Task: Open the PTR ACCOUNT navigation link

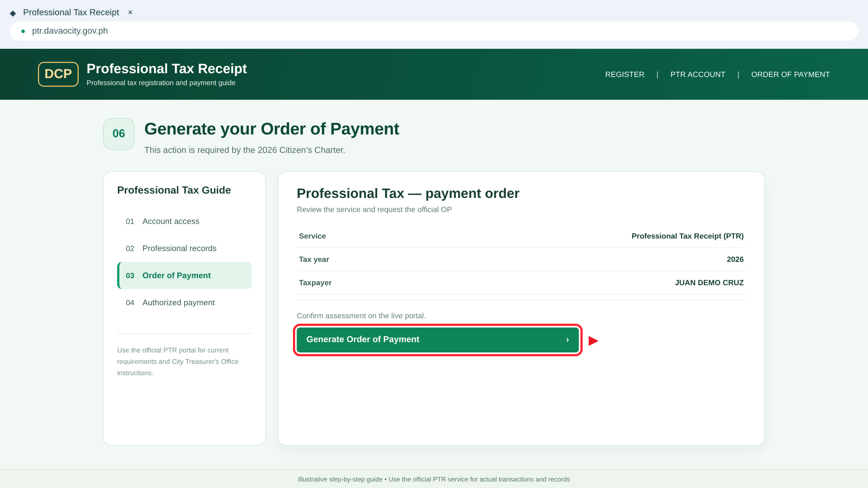Action: pos(698,74)
